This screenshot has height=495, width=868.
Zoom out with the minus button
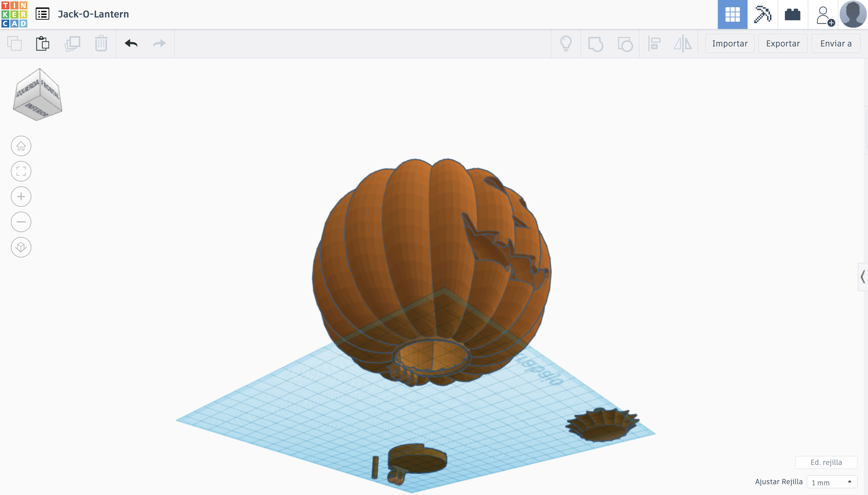point(21,222)
